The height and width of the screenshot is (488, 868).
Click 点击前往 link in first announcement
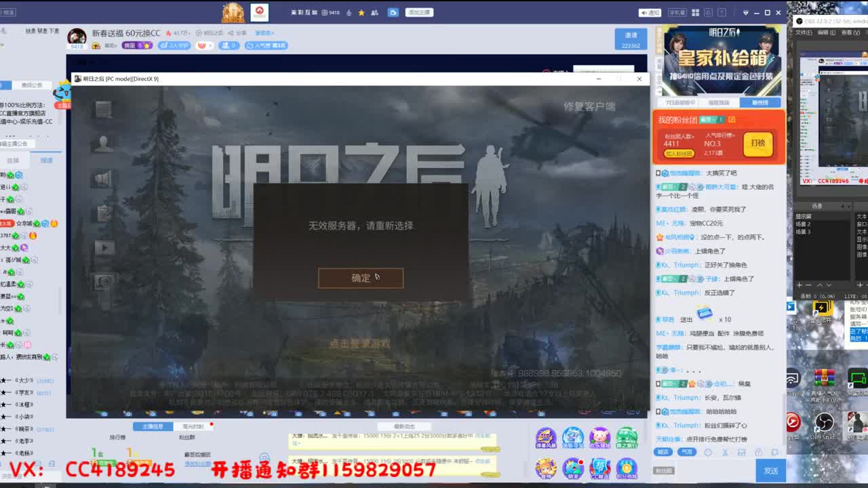pyautogui.click(x=482, y=436)
